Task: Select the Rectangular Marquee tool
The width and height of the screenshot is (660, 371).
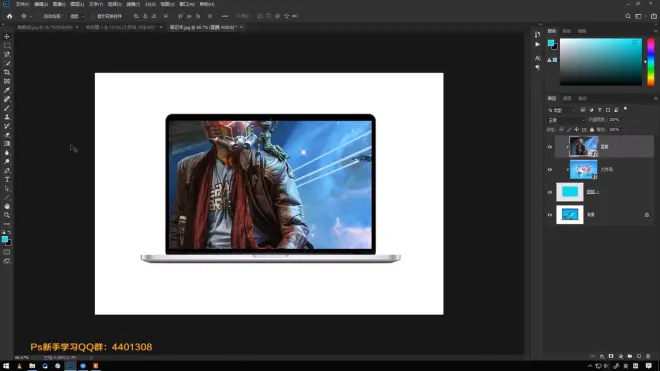Action: [x=7, y=45]
